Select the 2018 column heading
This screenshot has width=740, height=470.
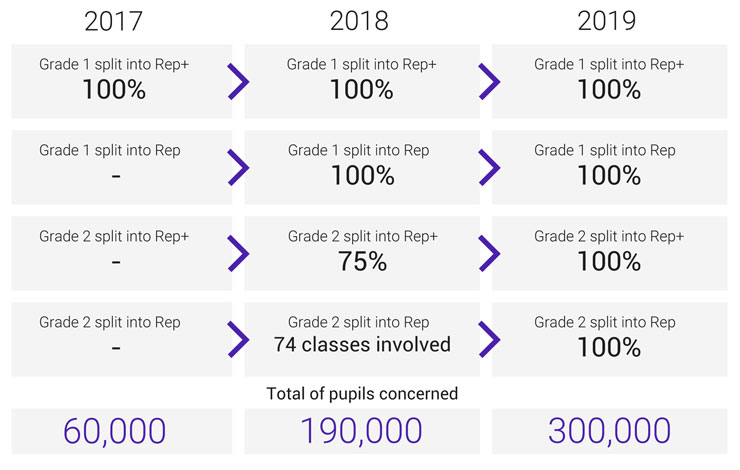(359, 21)
